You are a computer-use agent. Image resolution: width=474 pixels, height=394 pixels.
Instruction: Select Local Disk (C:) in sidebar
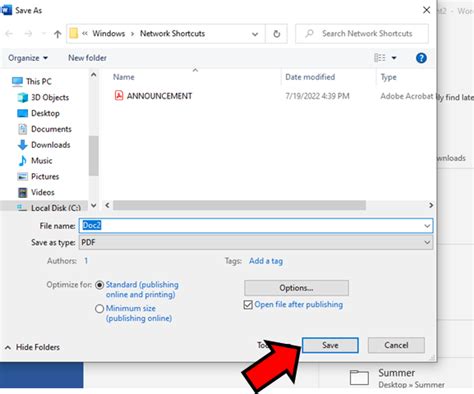coord(49,208)
